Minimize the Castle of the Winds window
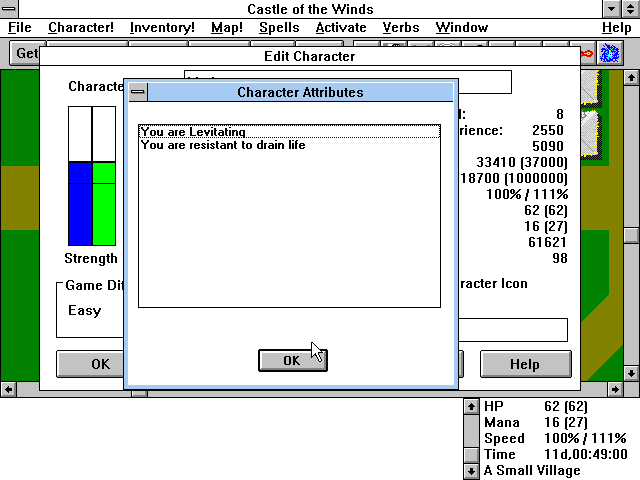The width and height of the screenshot is (640, 480). [611, 9]
